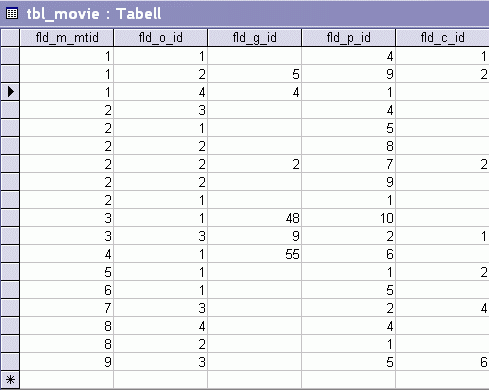Select the fld_o_id column header
This screenshot has width=489, height=390.
(161, 38)
